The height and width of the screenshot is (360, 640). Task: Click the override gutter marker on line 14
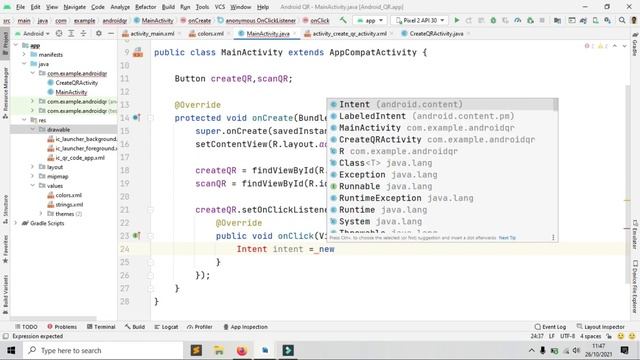pyautogui.click(x=137, y=118)
